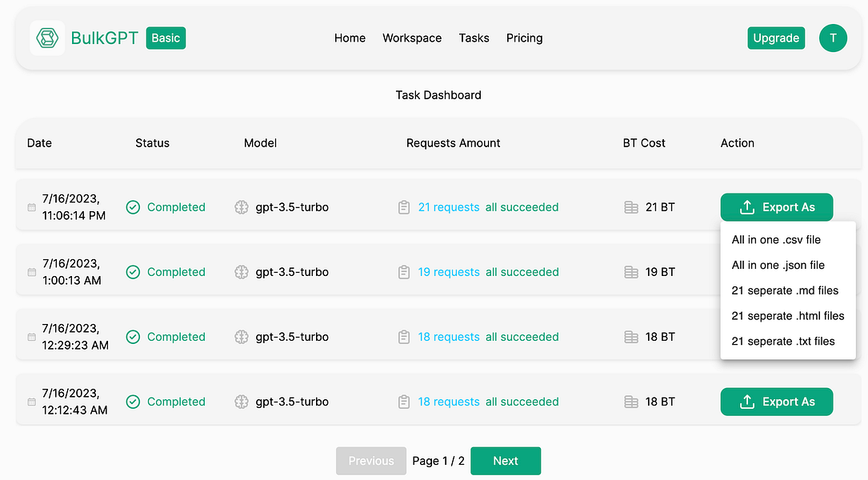Viewport: 868px width, 480px height.
Task: Click the Upgrade button
Action: (776, 38)
